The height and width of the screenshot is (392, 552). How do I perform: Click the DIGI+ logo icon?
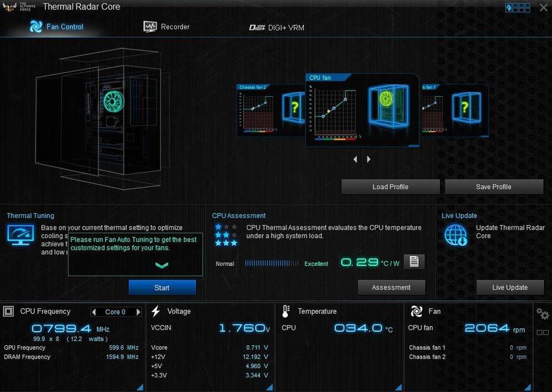click(x=257, y=27)
